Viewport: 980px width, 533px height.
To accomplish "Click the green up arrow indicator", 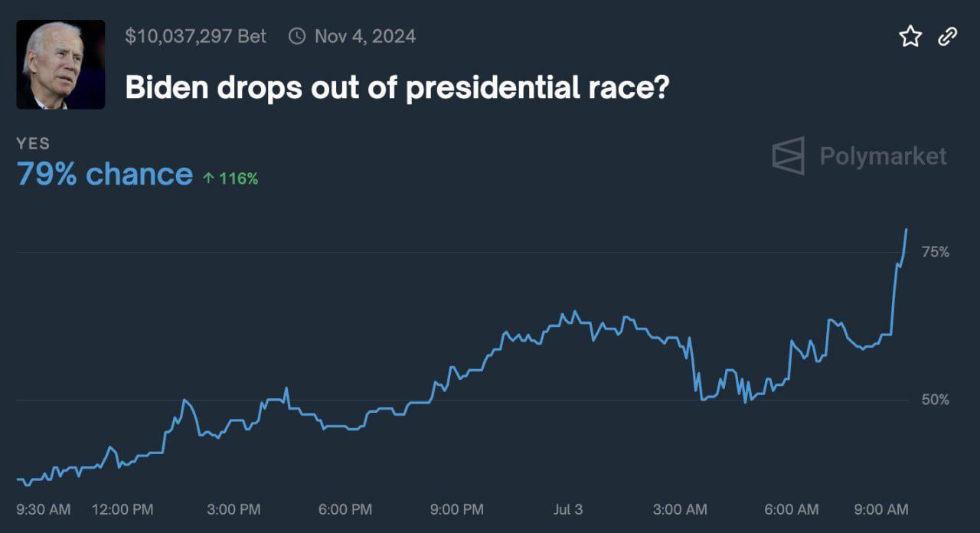I will (x=208, y=178).
